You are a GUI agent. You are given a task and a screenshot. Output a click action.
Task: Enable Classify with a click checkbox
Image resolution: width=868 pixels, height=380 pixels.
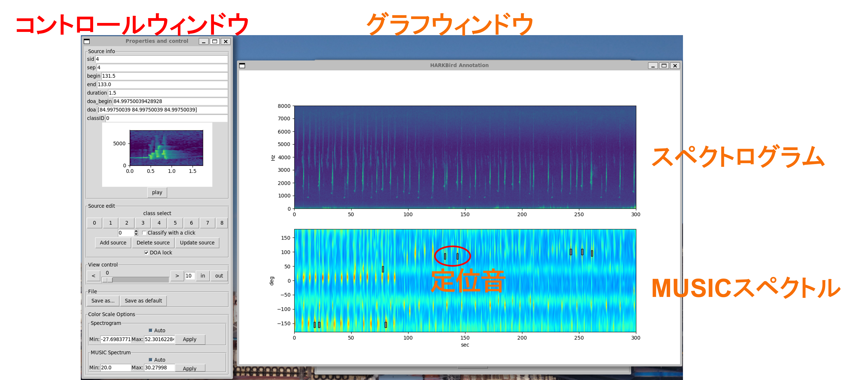click(144, 233)
